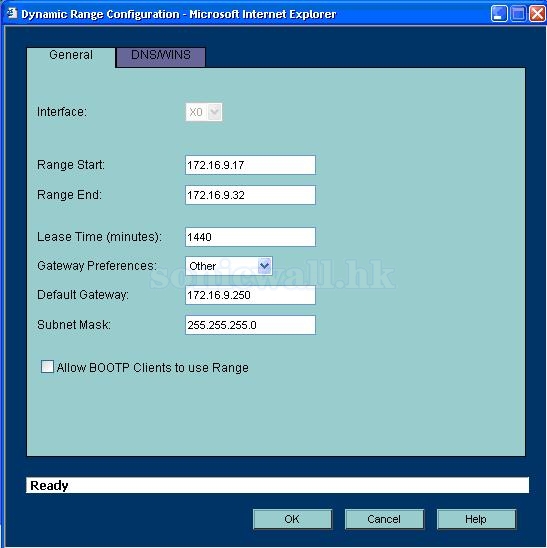
Task: Click the Lease Time minutes field
Action: 250,237
